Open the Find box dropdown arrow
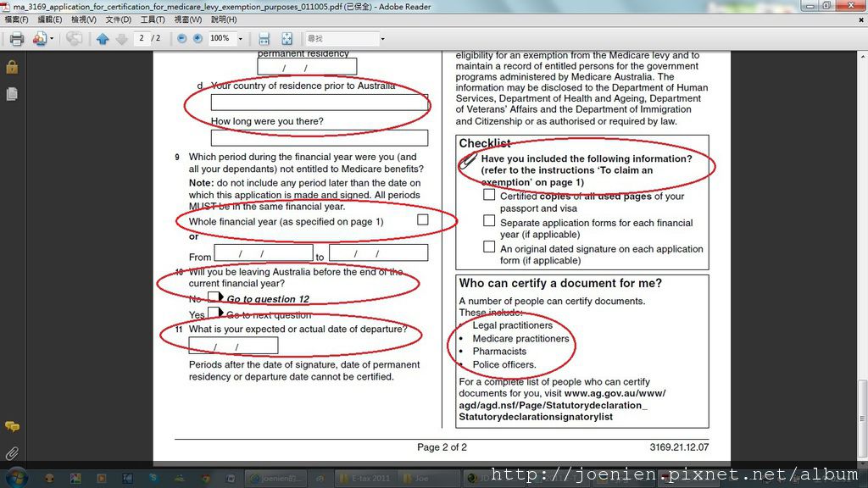The image size is (868, 488). point(382,39)
